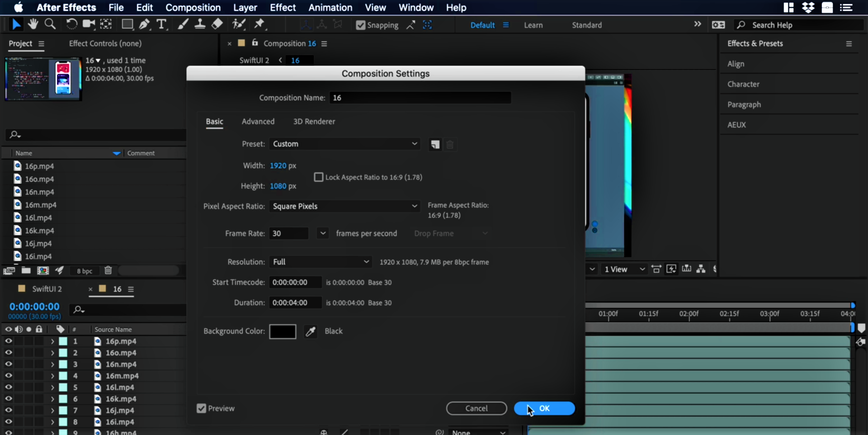
Task: Enable Lock Aspect Ratio to 16:9 checkbox
Action: [319, 177]
